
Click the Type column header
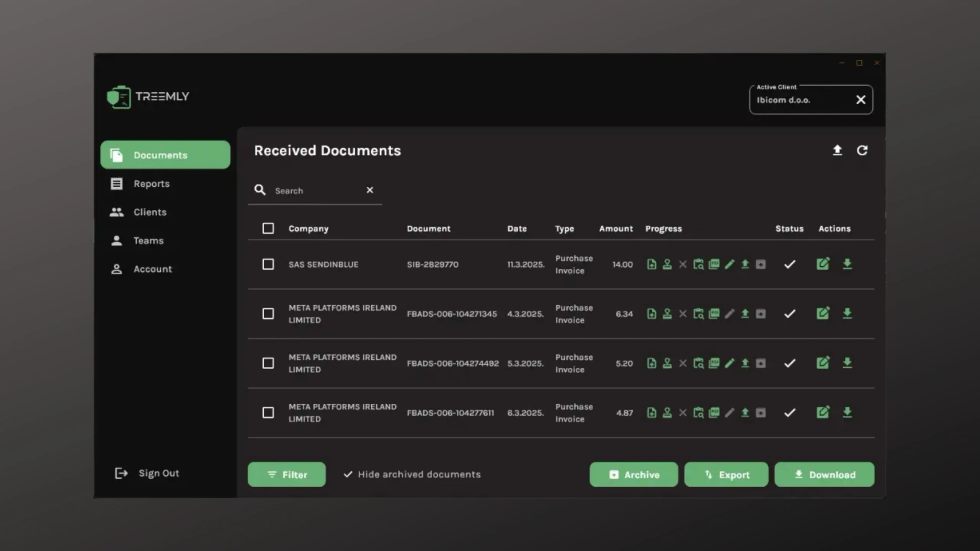click(x=564, y=229)
